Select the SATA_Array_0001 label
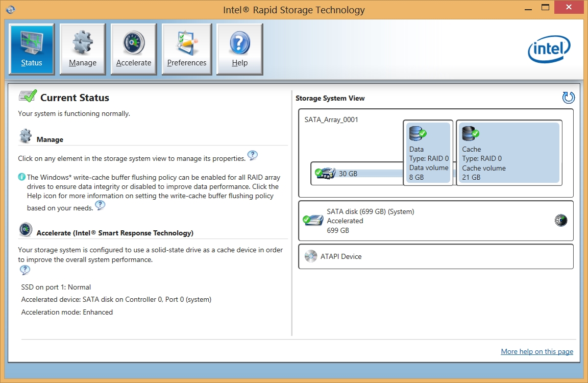This screenshot has height=383, width=588. click(x=331, y=120)
